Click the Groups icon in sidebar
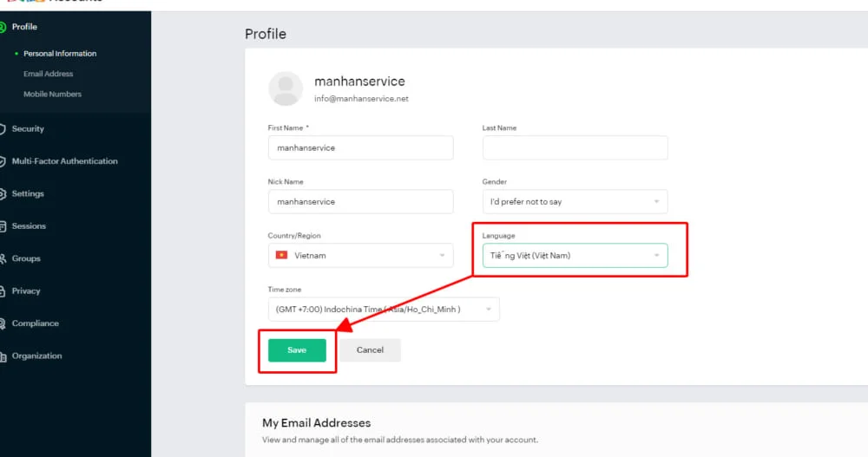 click(x=3, y=259)
